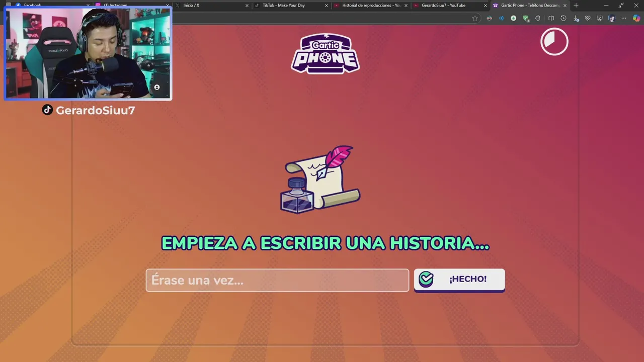Click the EMPIEZA A ESCRIBIR UNA HISTORIA heading
Screen dimensions: 644x362
coord(325,243)
